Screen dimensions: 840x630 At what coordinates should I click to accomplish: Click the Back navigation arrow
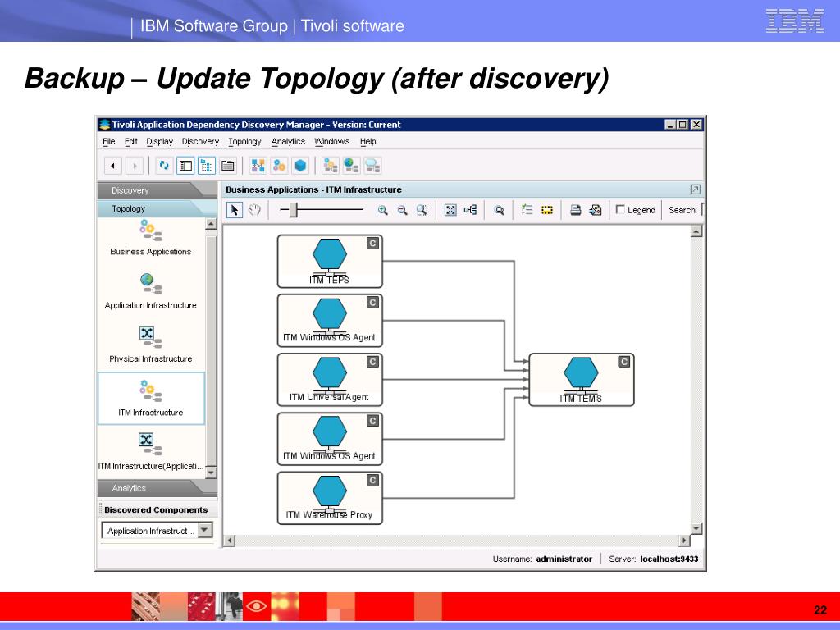tap(112, 166)
